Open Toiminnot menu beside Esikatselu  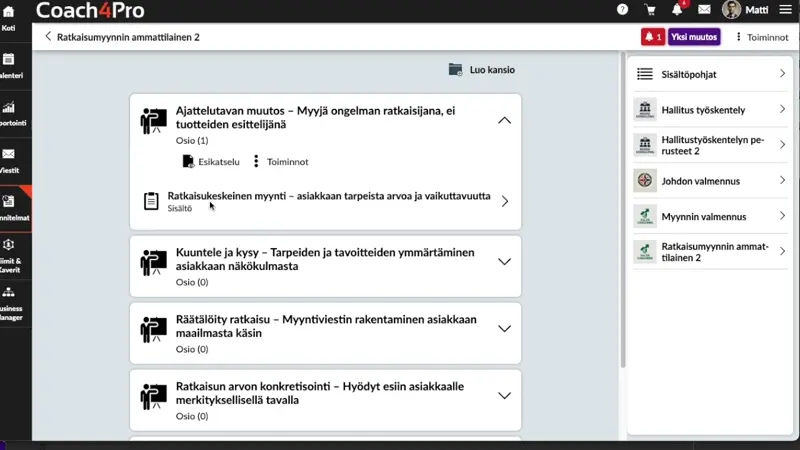[x=281, y=162]
